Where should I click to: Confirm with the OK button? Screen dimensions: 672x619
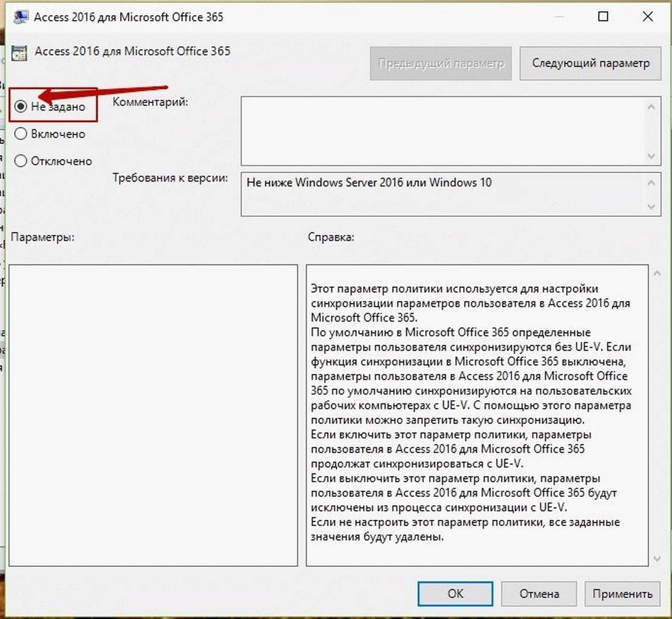[455, 594]
